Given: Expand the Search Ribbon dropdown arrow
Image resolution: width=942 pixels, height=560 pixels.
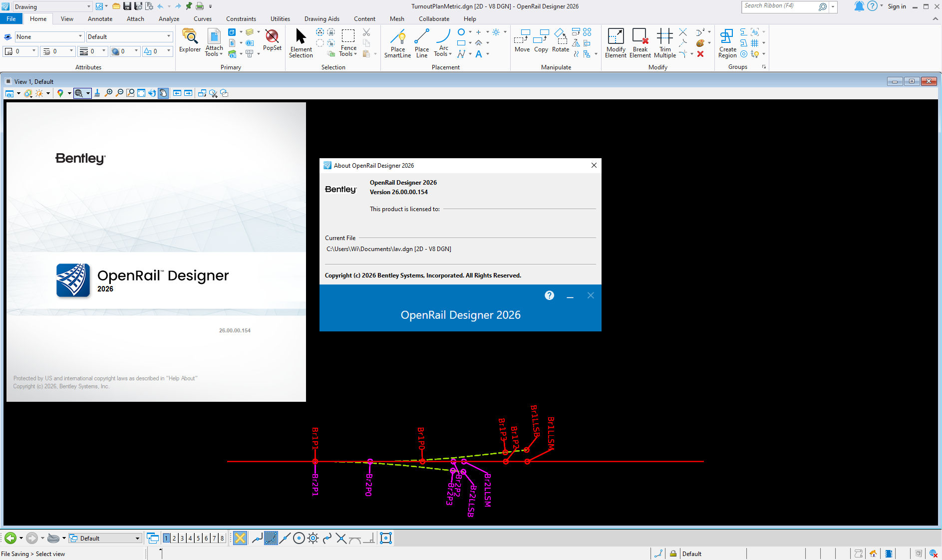Looking at the screenshot, I should [x=833, y=7].
